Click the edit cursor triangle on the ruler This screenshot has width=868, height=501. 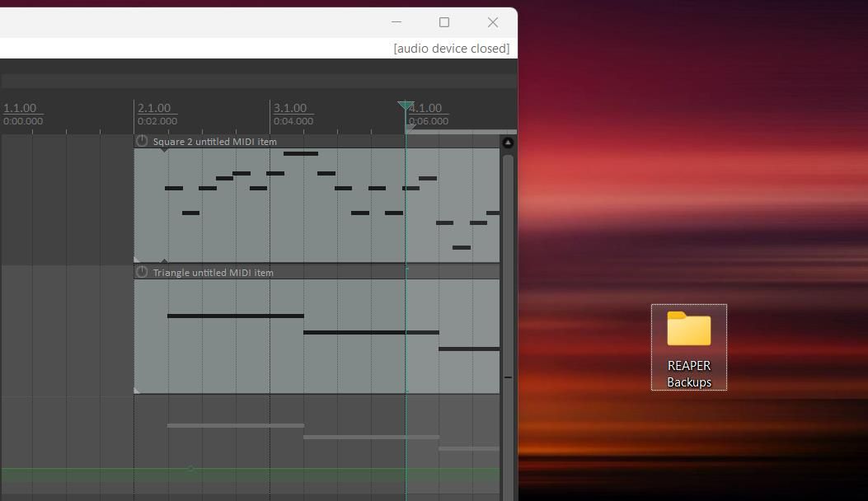click(x=406, y=106)
